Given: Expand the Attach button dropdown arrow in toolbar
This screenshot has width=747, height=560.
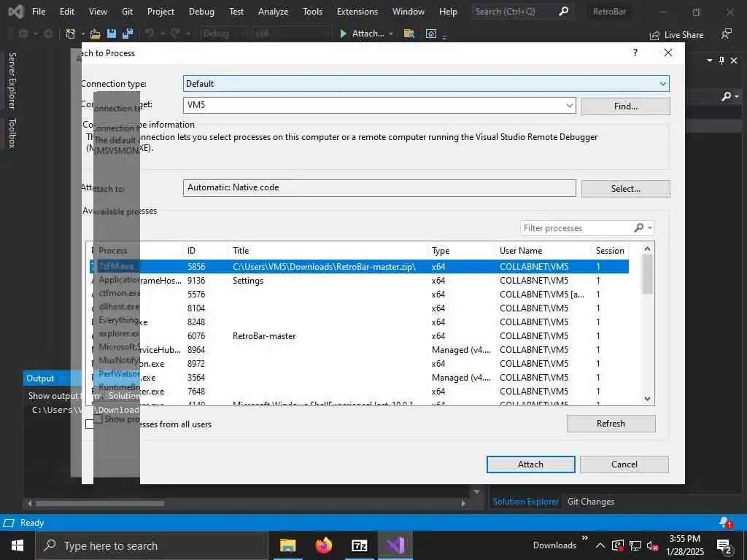Looking at the screenshot, I should pyautogui.click(x=391, y=34).
